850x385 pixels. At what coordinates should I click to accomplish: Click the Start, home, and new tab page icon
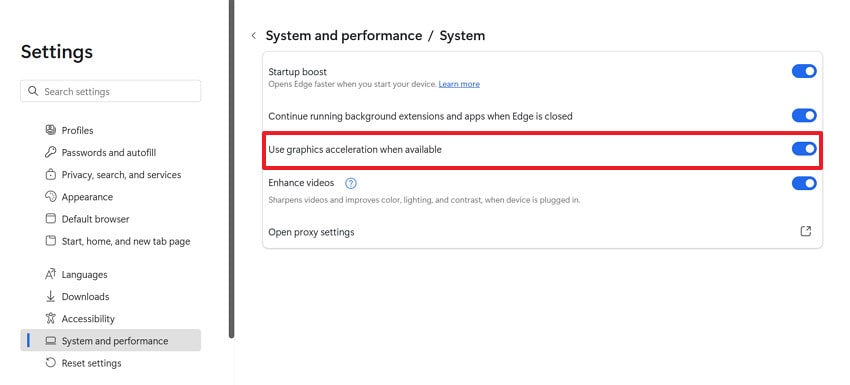coord(50,241)
